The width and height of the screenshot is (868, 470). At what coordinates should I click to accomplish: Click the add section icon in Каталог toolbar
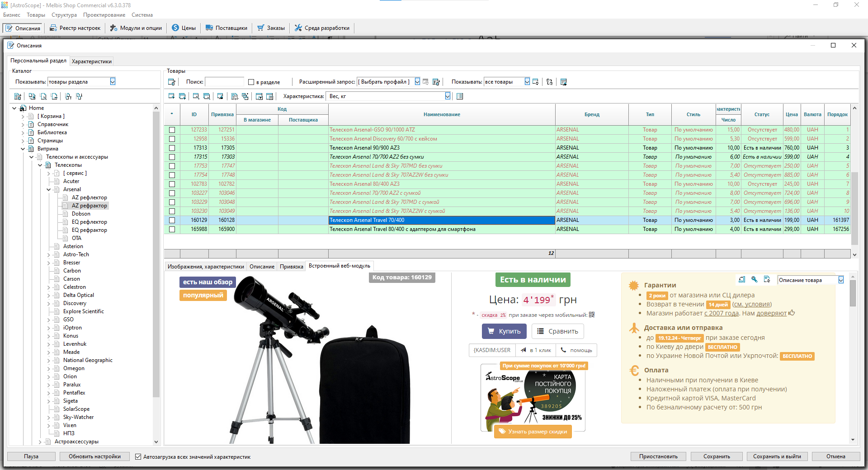tap(32, 96)
